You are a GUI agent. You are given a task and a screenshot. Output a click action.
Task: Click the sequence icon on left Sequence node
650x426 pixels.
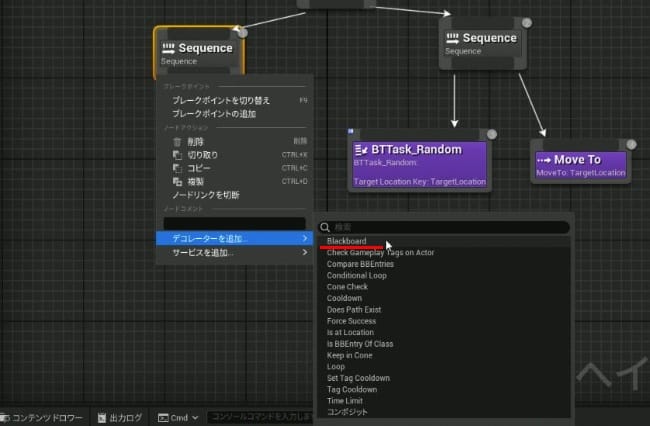pos(168,48)
